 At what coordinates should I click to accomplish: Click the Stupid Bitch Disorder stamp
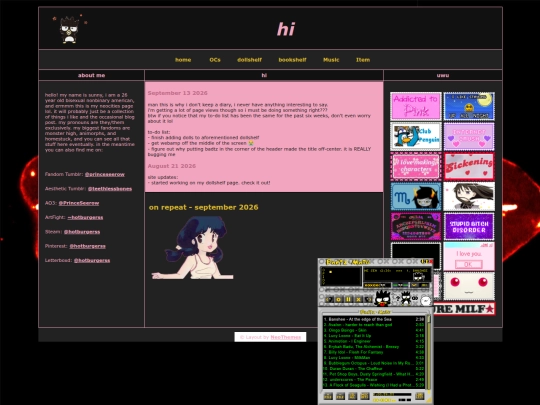tap(469, 226)
